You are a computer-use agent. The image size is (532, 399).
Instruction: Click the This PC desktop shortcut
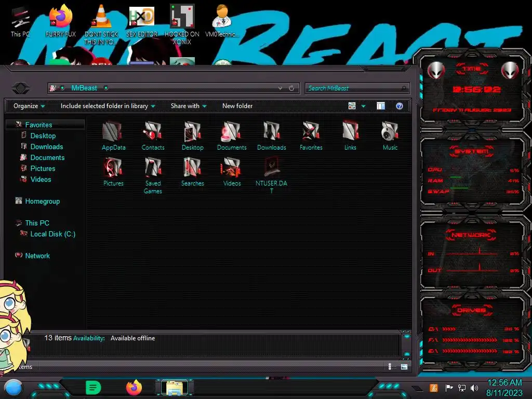(x=20, y=22)
